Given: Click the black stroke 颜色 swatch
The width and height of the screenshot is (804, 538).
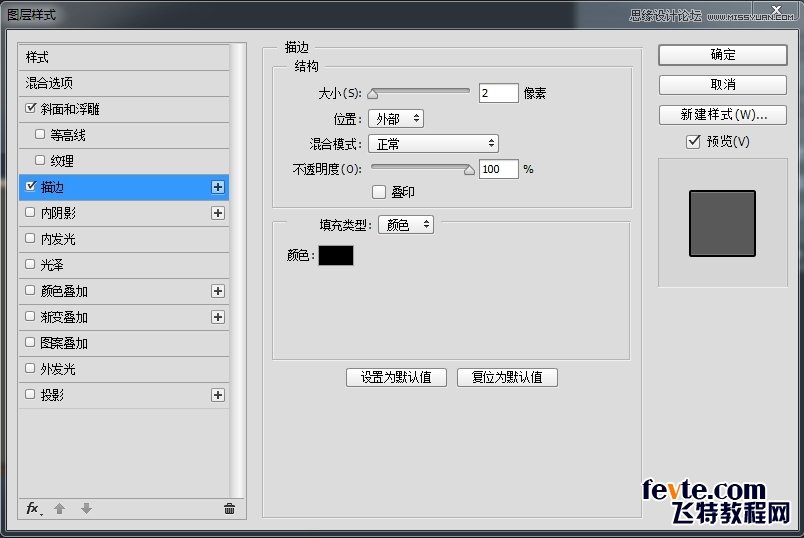Looking at the screenshot, I should 336,255.
